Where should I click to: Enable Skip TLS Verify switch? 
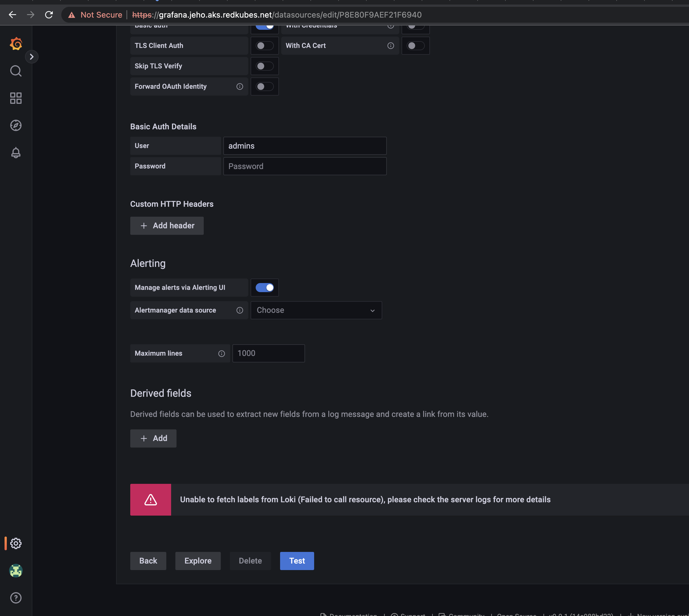tap(265, 66)
